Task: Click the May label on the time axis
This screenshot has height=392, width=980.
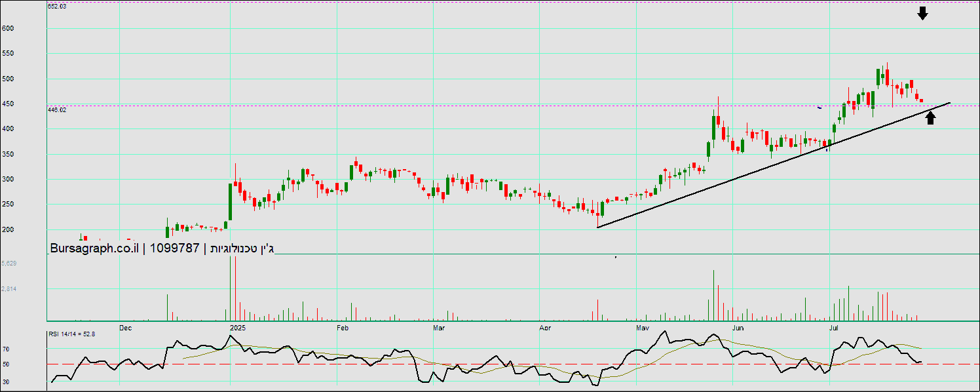Action: click(x=642, y=327)
